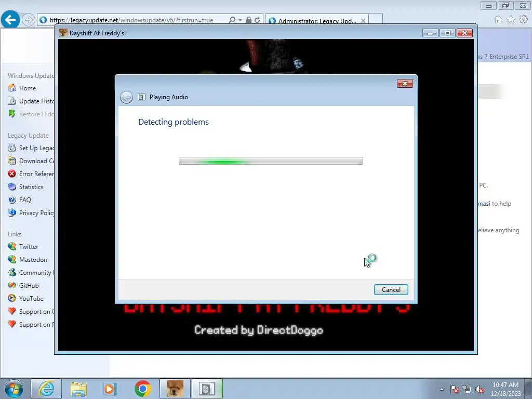Click the Internet Explorer Home icon
532x399 pixels.
tap(498, 20)
